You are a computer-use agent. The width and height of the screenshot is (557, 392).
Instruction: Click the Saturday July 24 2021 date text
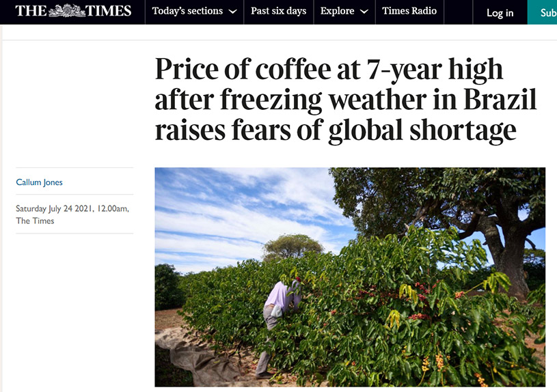[x=72, y=208]
